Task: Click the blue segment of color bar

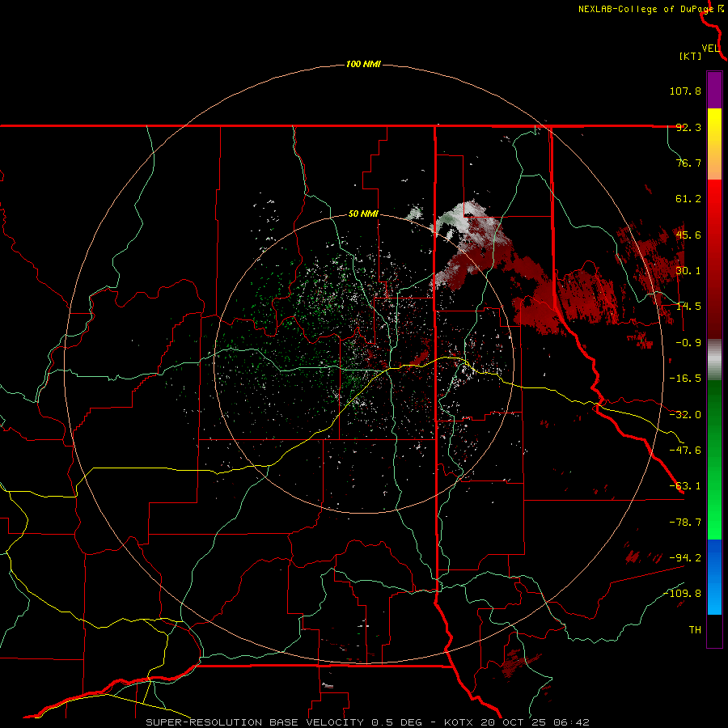Action: [714, 577]
